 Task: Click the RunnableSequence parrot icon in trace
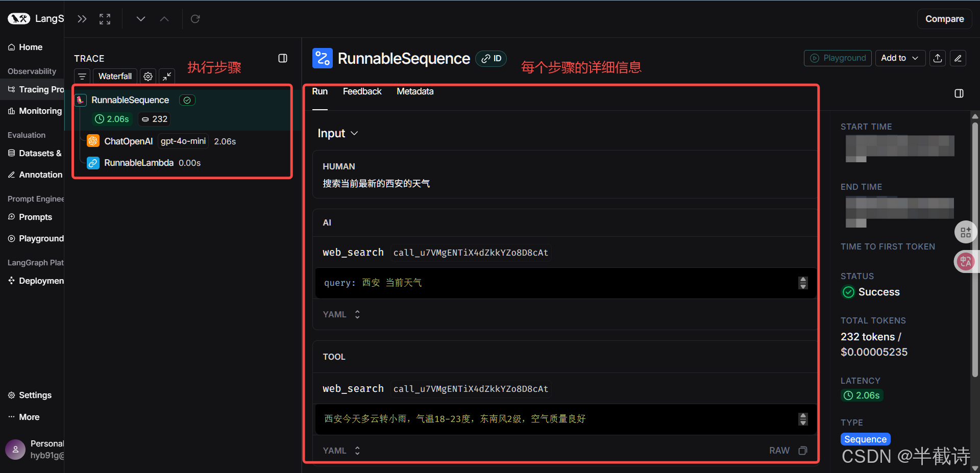80,100
